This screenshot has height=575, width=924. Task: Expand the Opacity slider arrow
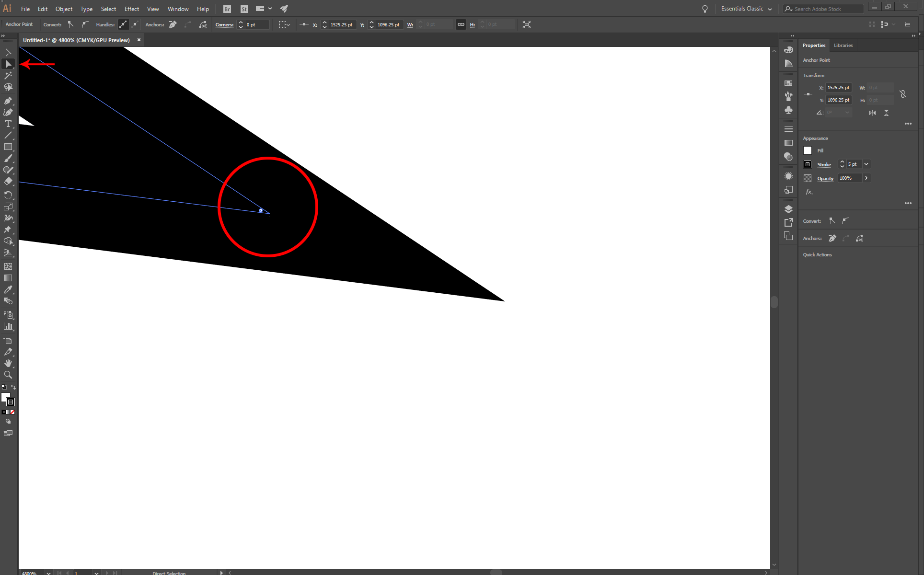click(866, 178)
